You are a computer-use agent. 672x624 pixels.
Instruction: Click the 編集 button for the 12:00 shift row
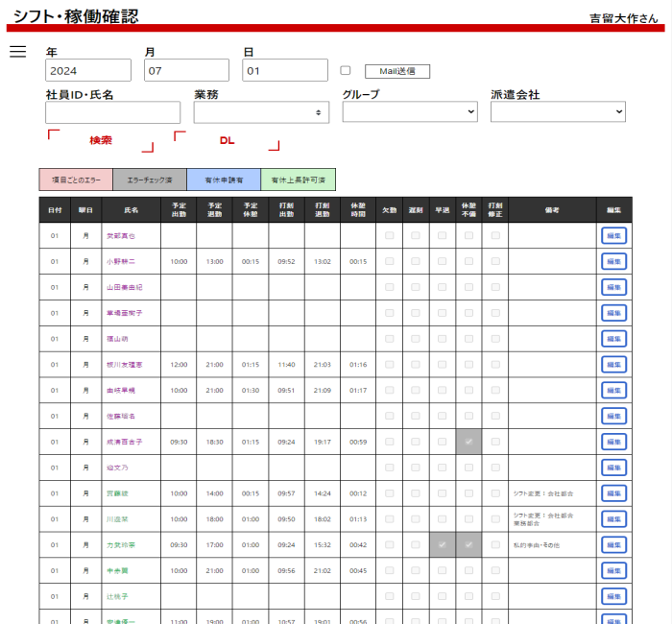pos(613,365)
